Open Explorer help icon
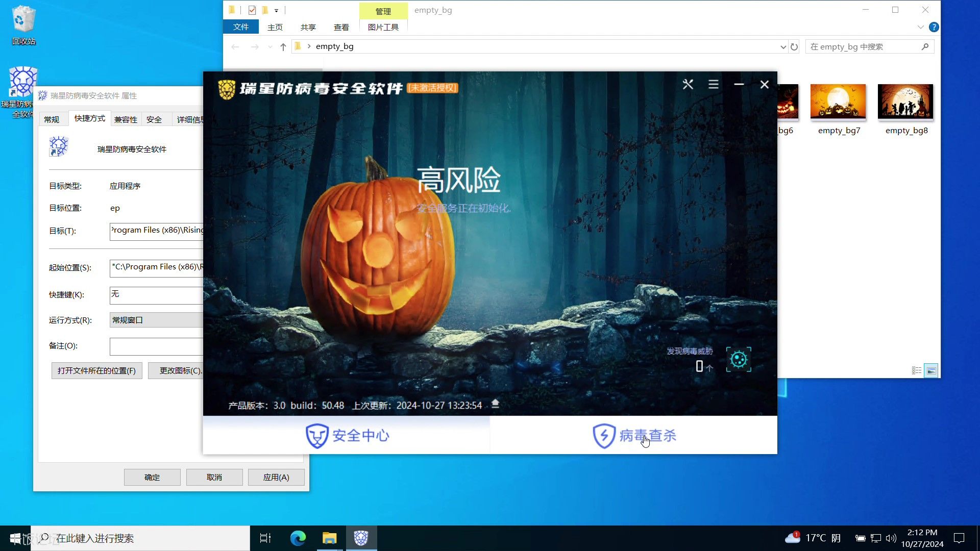 [934, 27]
